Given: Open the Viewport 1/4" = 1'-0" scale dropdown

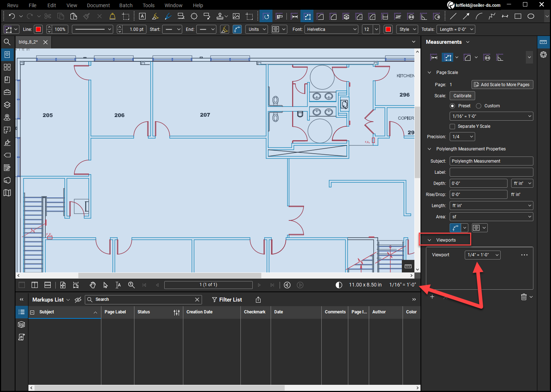Looking at the screenshot, I should pos(483,255).
